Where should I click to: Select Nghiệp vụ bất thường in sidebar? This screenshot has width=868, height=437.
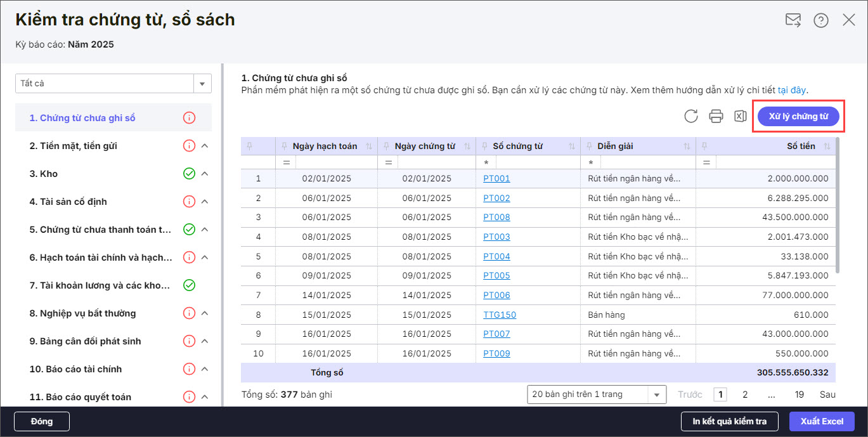pyautogui.click(x=82, y=313)
